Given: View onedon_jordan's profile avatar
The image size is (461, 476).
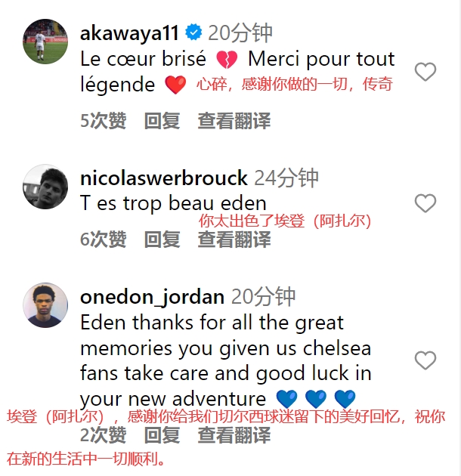Looking at the screenshot, I should point(45,305).
